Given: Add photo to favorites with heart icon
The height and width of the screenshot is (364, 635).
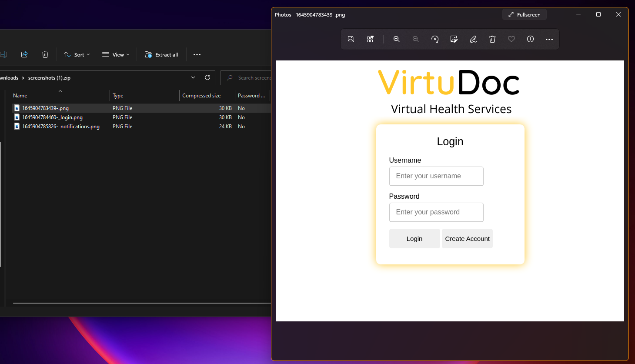Looking at the screenshot, I should click(511, 39).
